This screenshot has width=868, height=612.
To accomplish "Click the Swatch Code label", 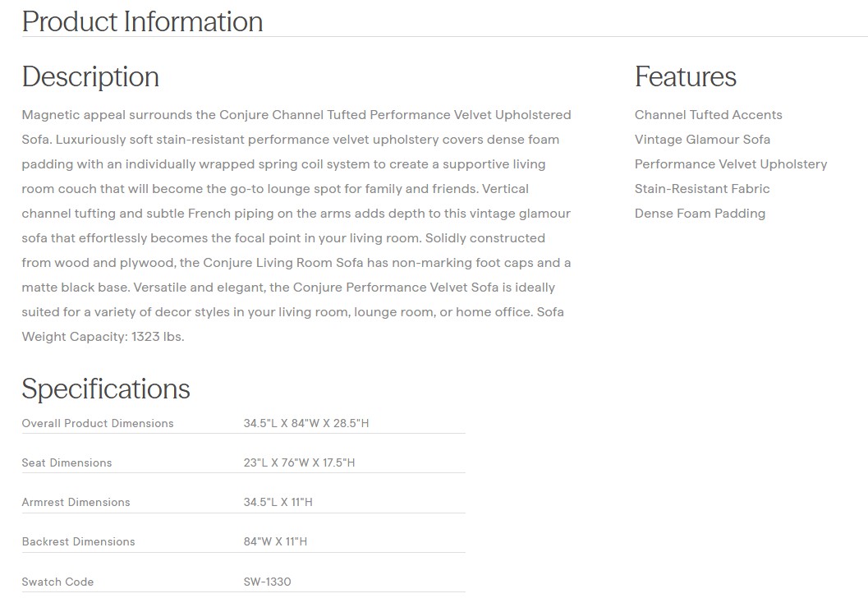I will (57, 582).
